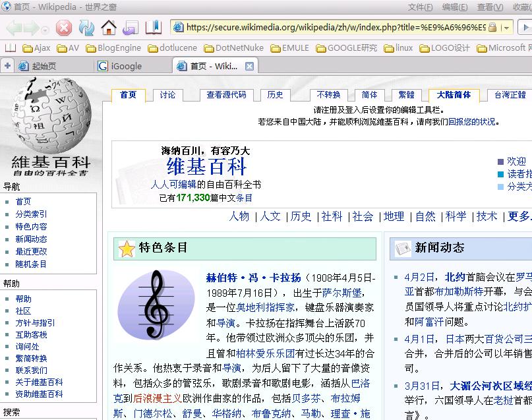The width and height of the screenshot is (532, 420).
Task: Open 随机条目 in sidebar
Action: coord(31,264)
